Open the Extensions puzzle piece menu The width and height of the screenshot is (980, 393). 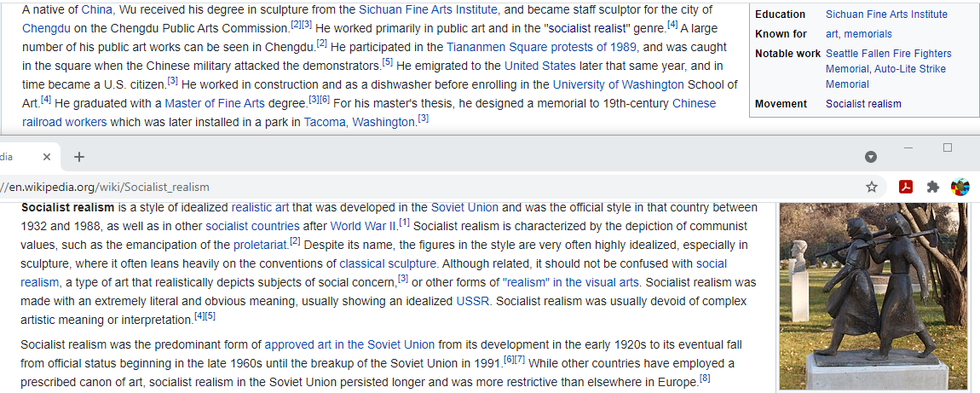(x=933, y=187)
